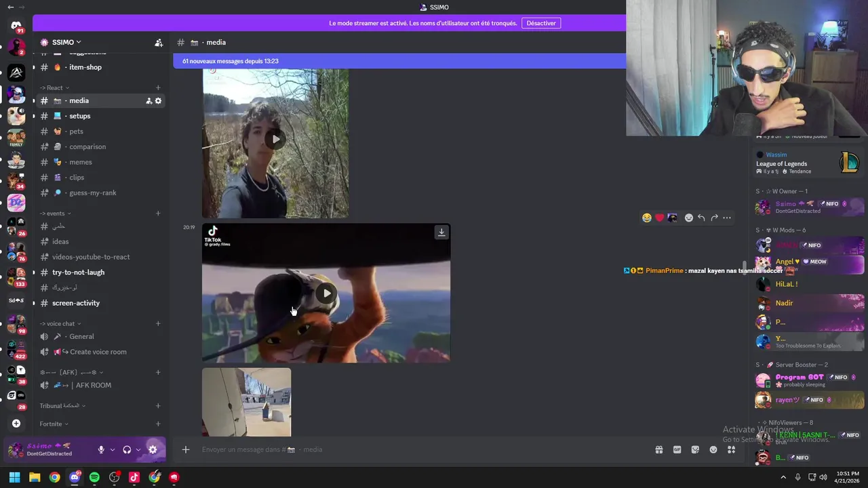868x488 pixels.
Task: Download the Puss in Boots video
Action: click(441, 232)
